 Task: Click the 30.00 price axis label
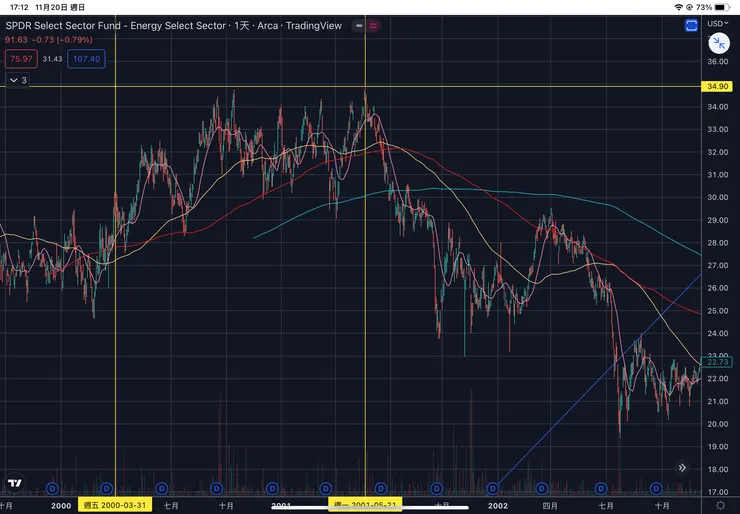pos(718,197)
